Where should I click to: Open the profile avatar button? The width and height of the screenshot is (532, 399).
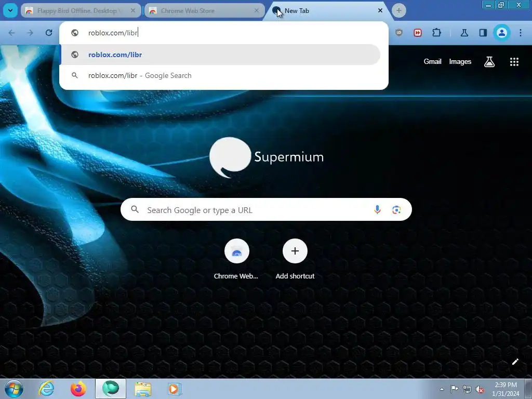point(502,33)
